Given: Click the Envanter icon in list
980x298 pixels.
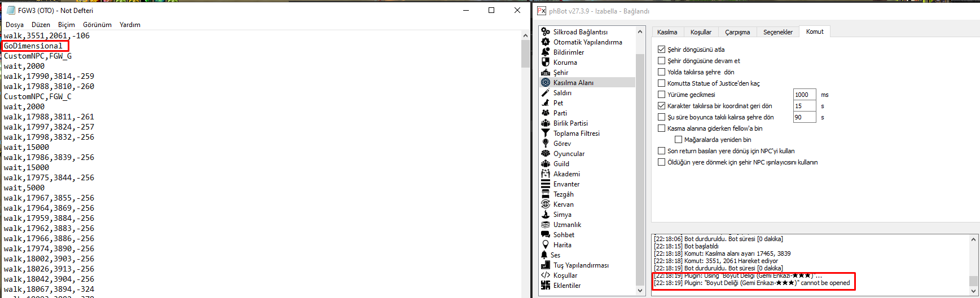Looking at the screenshot, I should tap(546, 184).
